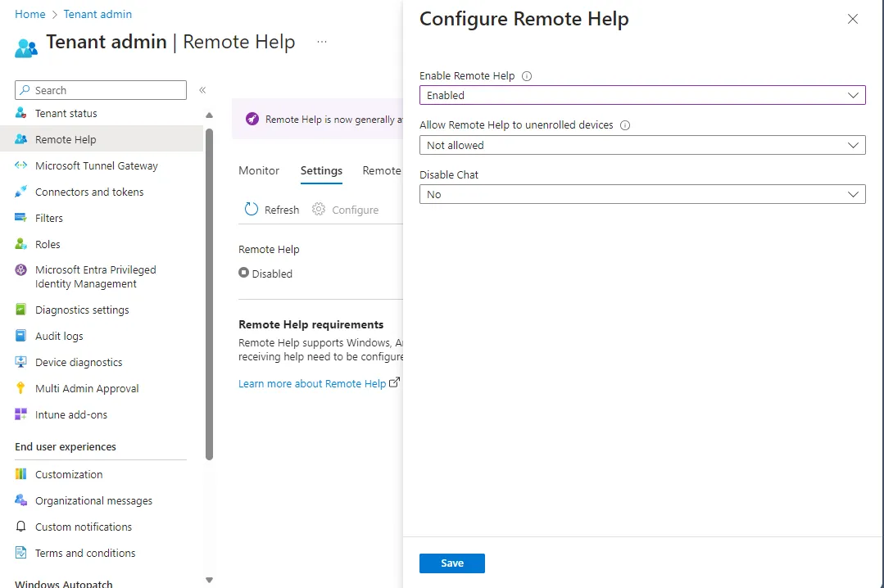Open Filters via its sidebar icon
Viewport: 884px width, 588px height.
pyautogui.click(x=21, y=218)
